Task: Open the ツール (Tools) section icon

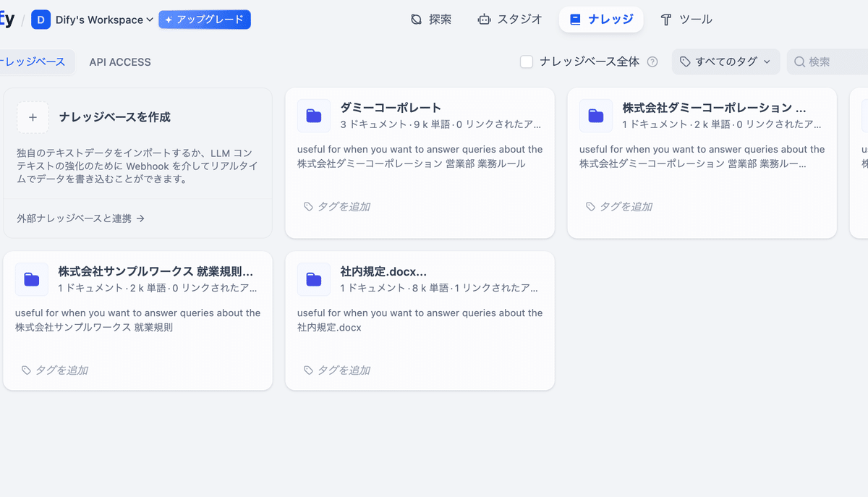Action: [666, 19]
